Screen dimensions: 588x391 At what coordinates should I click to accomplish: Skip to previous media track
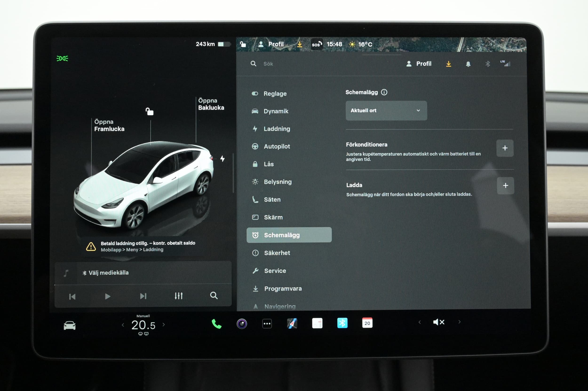click(x=72, y=296)
